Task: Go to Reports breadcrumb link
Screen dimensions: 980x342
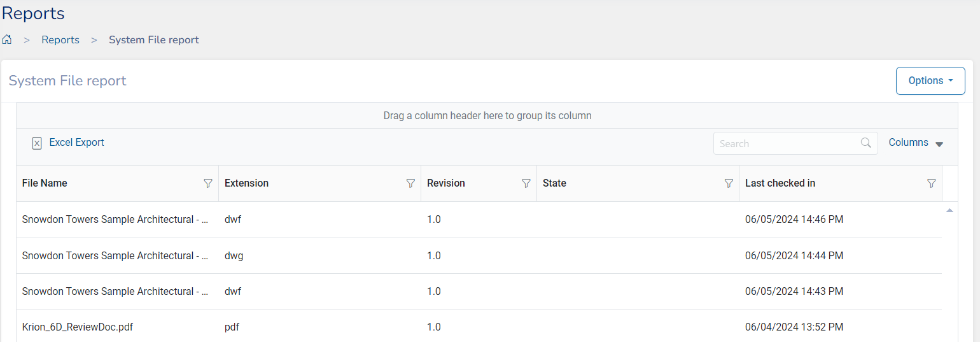Action: pyautogui.click(x=60, y=39)
